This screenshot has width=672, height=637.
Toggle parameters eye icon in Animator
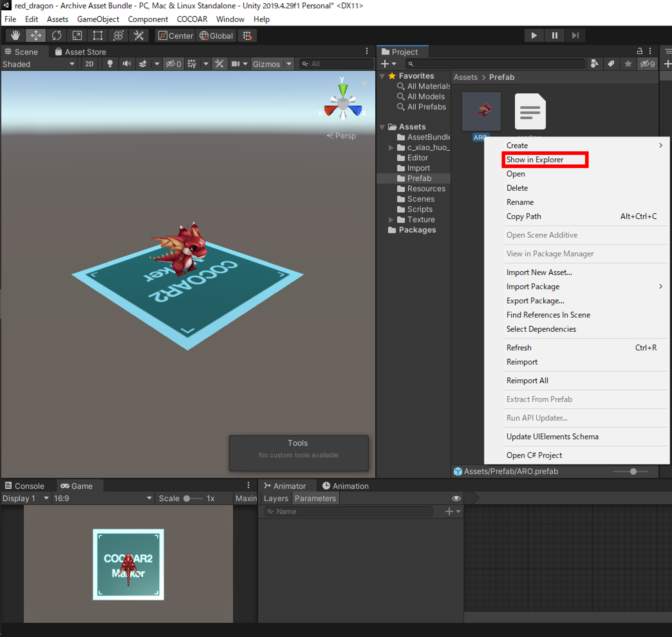coord(456,498)
